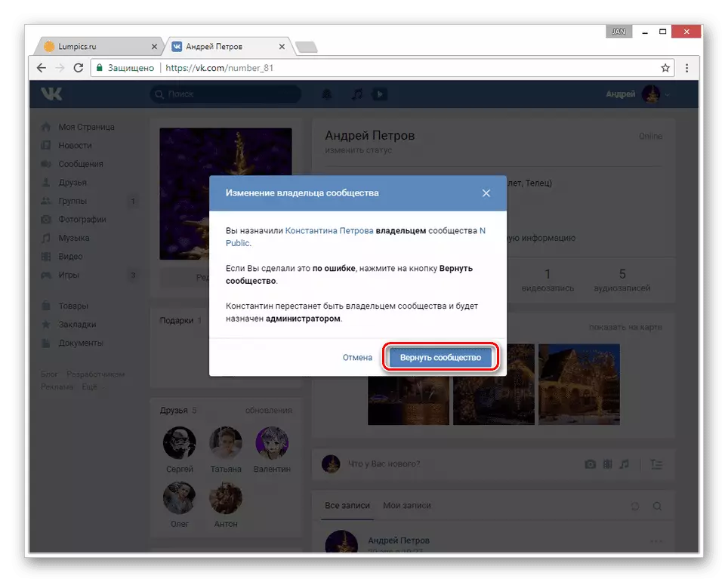Close the community owner change dialog

click(x=486, y=193)
